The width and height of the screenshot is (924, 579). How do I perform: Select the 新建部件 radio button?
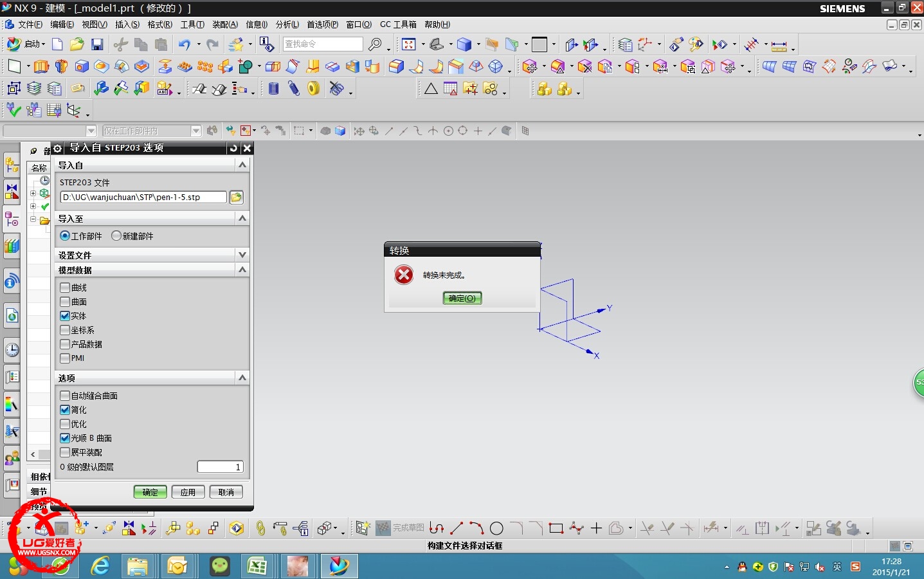[116, 236]
